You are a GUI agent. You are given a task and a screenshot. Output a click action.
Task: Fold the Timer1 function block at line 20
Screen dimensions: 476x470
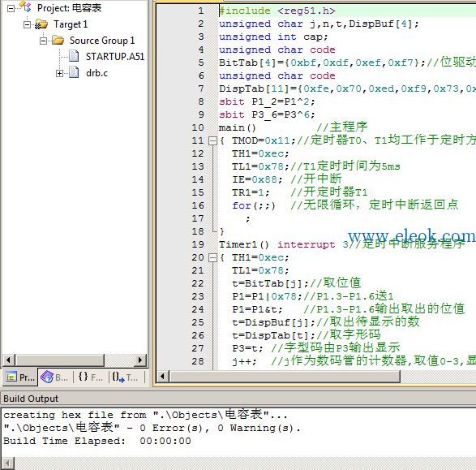pyautogui.click(x=212, y=257)
